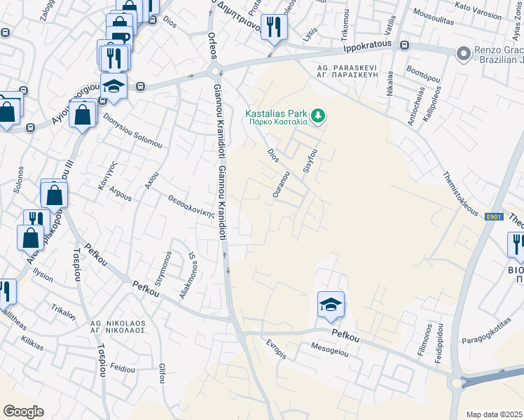This screenshot has height=420, width=524.
Task: Click the Ag. Paraskevi district label
Action: coord(347,71)
